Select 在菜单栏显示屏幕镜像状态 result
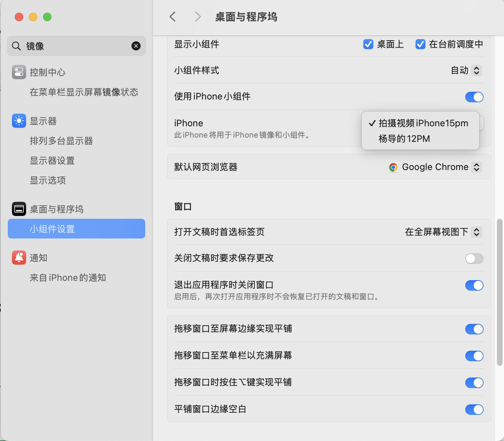This screenshot has height=441, width=504. [x=76, y=92]
